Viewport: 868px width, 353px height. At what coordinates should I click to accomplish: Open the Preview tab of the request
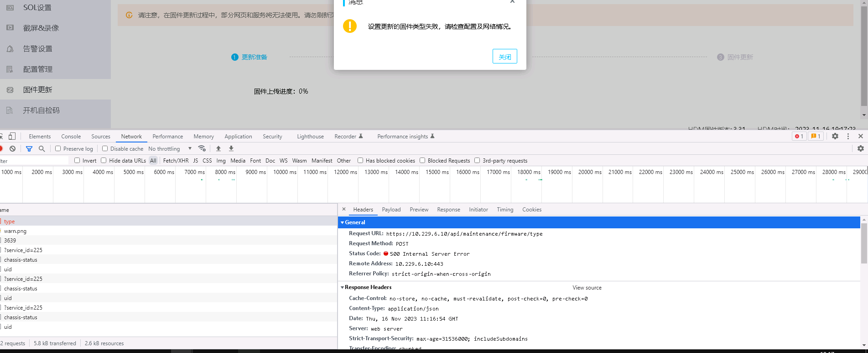pos(419,210)
